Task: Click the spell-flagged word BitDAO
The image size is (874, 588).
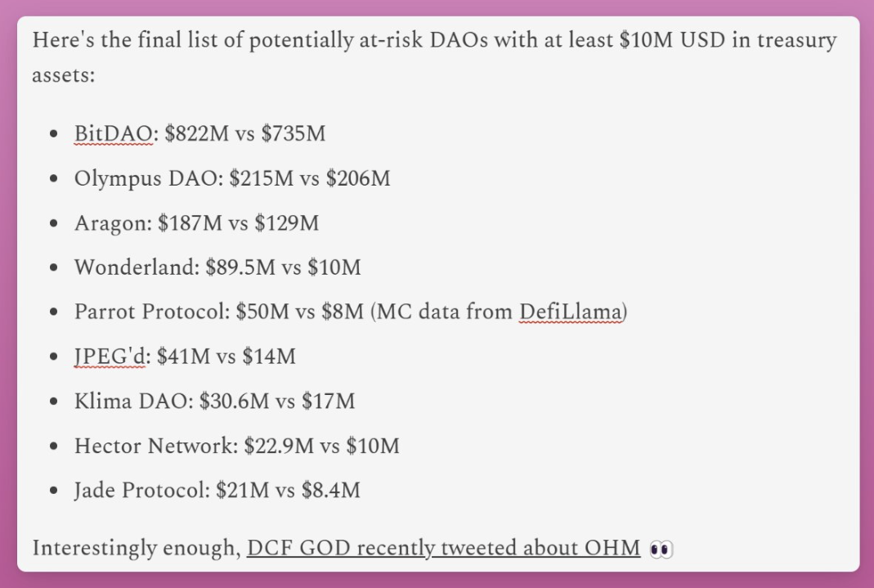Action: click(x=113, y=133)
